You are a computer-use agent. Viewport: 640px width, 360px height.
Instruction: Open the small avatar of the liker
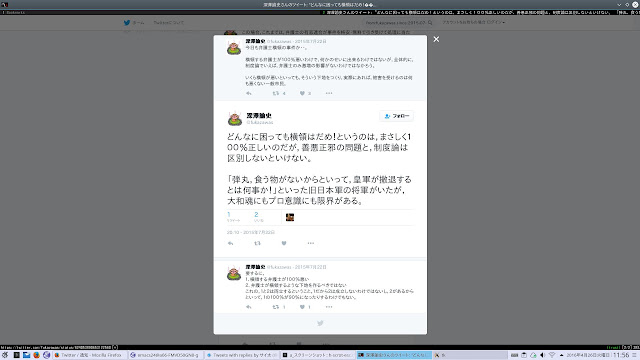click(290, 217)
